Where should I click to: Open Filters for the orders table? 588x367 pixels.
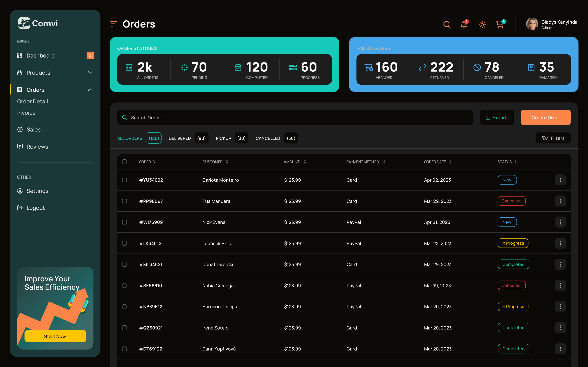(553, 138)
